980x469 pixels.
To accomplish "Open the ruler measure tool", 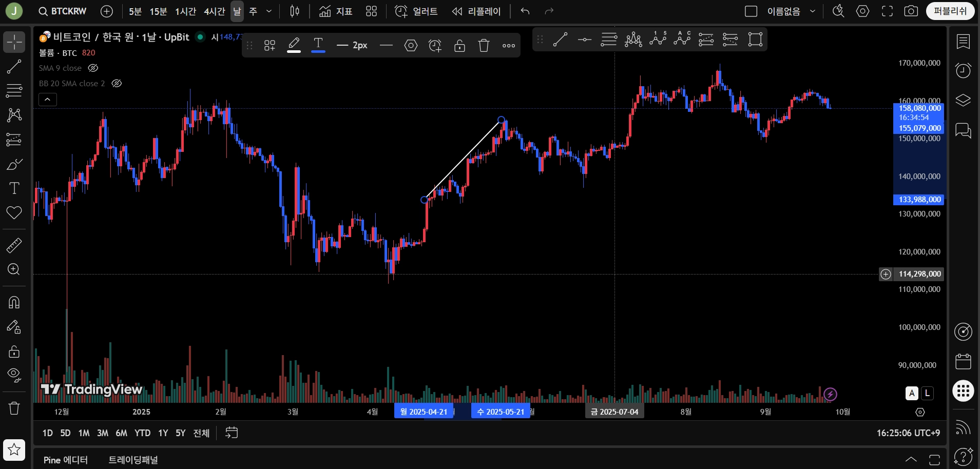I will 14,245.
